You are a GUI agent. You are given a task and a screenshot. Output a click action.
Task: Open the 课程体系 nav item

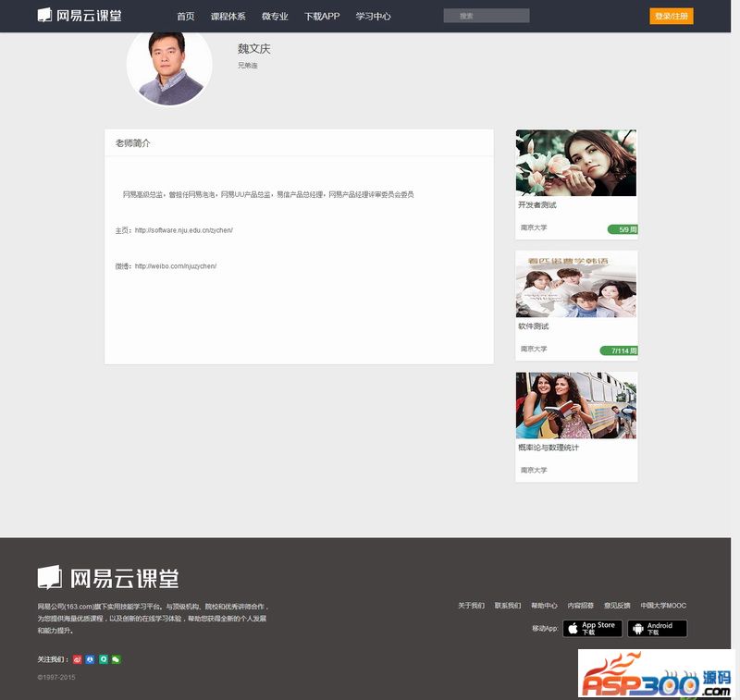pyautogui.click(x=228, y=16)
